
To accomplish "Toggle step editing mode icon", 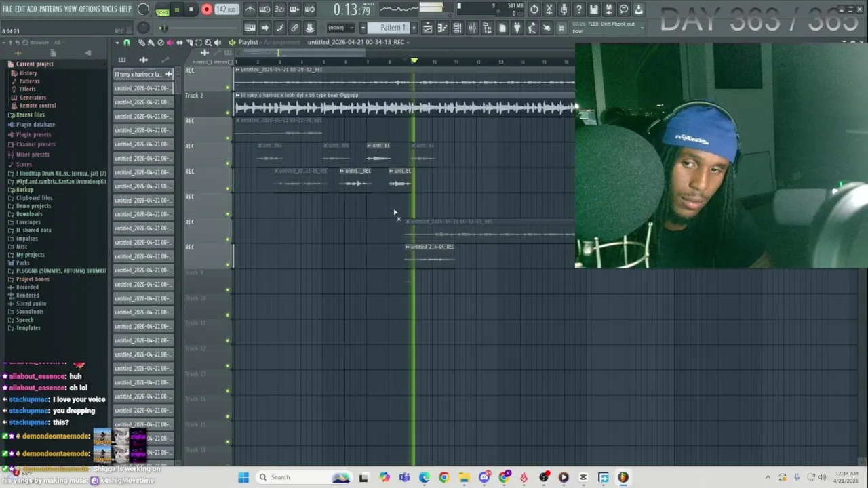I will (x=279, y=28).
